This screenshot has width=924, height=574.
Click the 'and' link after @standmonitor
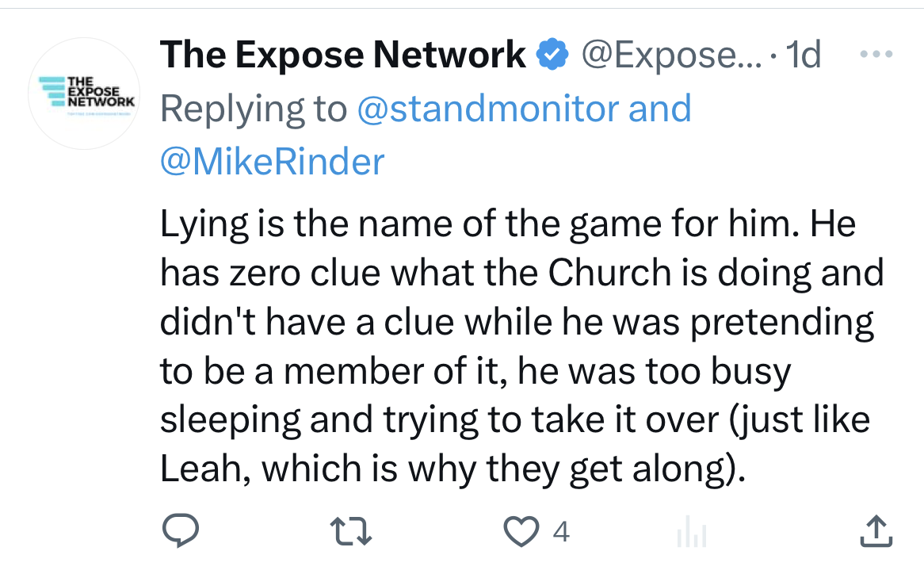click(x=659, y=109)
